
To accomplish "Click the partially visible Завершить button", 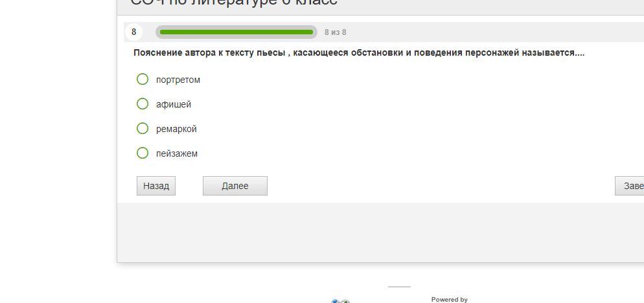I will tap(630, 186).
